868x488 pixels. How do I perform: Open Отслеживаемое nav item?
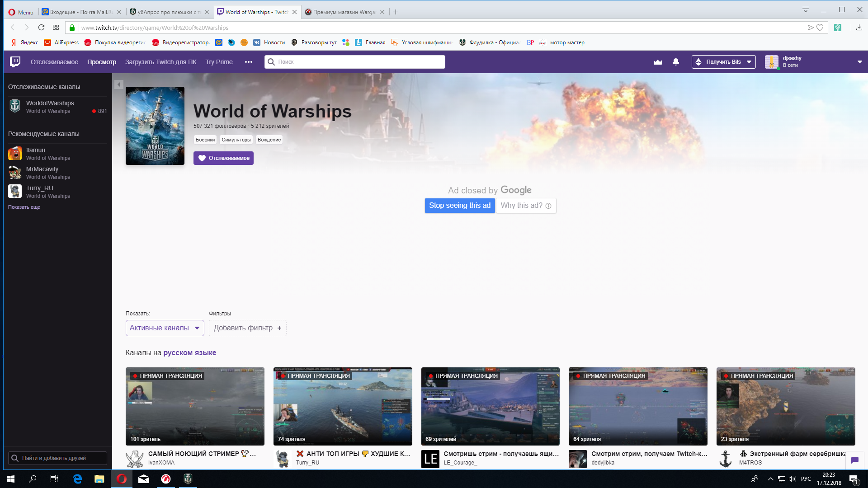click(54, 62)
